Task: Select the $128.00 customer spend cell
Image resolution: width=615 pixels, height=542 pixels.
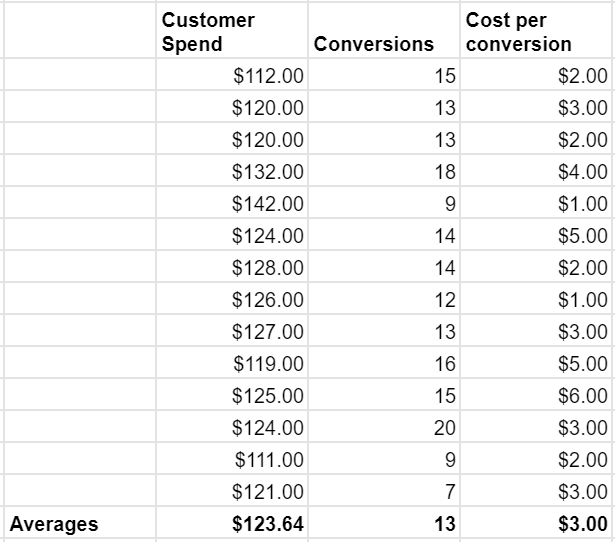Action: pos(268,268)
